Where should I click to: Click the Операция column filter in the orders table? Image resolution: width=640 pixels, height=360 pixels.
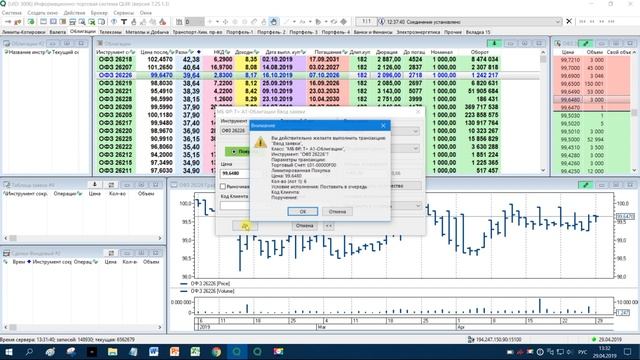pos(79,193)
